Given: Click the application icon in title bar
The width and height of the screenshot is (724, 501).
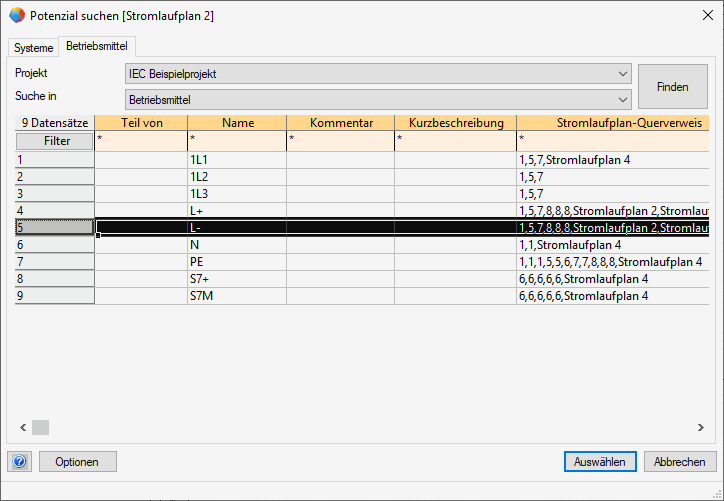Looking at the screenshot, I should pyautogui.click(x=16, y=16).
